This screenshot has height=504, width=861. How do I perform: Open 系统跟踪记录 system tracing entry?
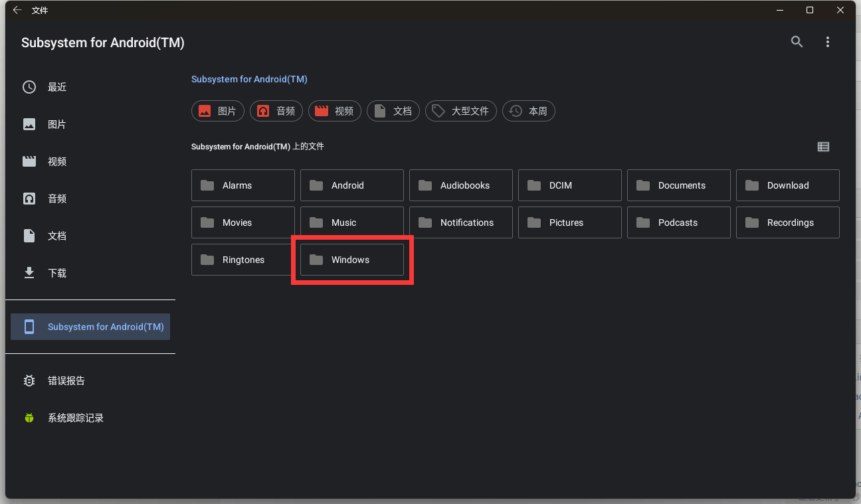(90, 418)
